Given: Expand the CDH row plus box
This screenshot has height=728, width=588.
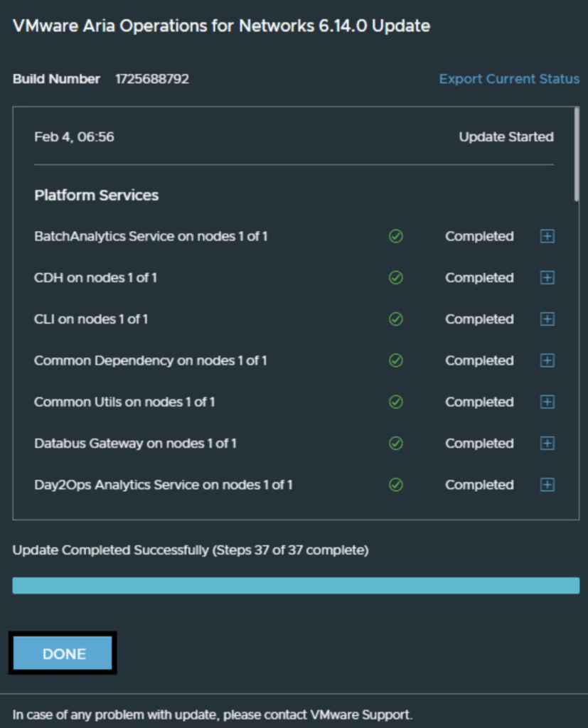Looking at the screenshot, I should coord(547,278).
